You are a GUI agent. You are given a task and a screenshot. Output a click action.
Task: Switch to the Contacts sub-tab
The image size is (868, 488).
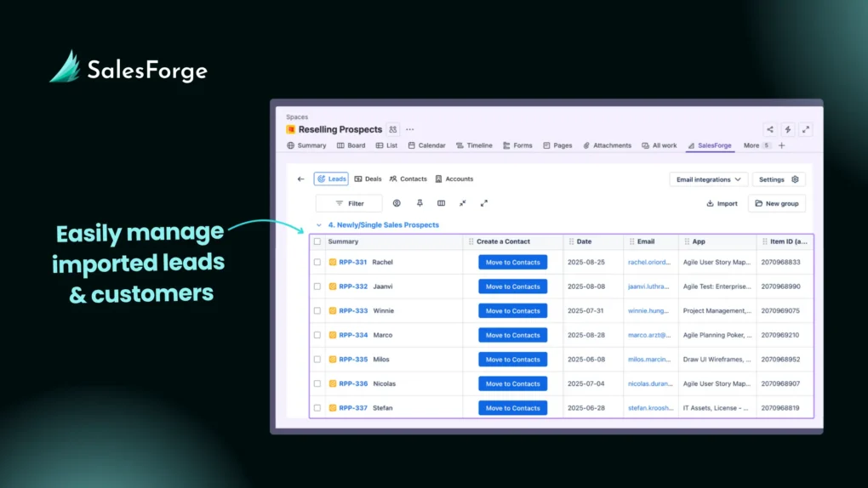[408, 179]
